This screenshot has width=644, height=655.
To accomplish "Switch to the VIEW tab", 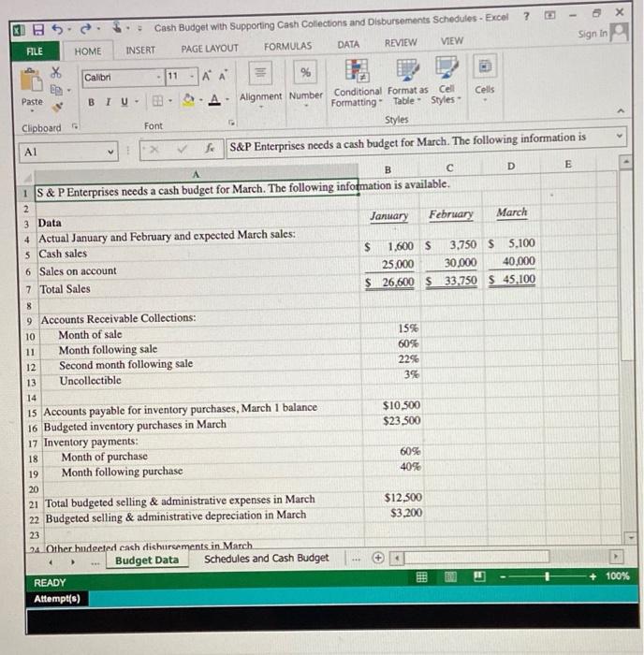I will (x=452, y=41).
